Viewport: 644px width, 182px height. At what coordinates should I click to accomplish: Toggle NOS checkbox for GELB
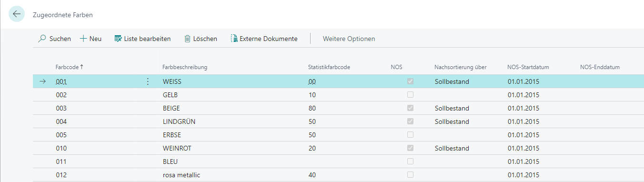pos(410,95)
